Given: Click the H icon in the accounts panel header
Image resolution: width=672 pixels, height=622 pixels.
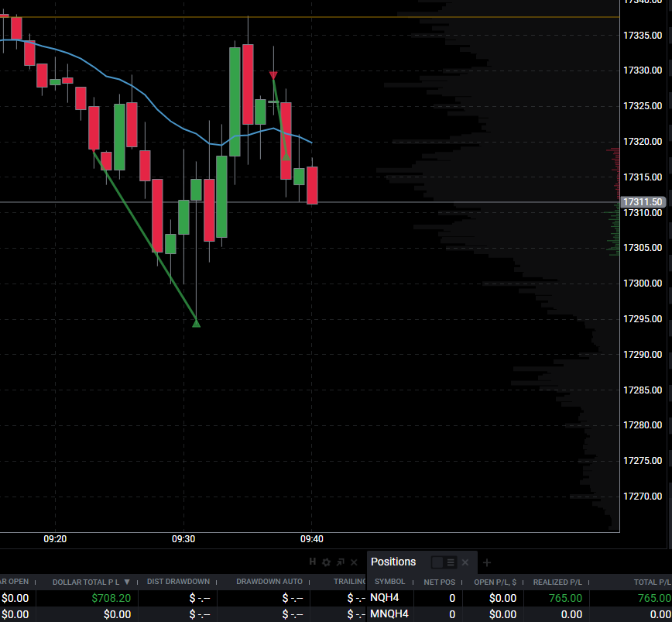Looking at the screenshot, I should coord(313,562).
